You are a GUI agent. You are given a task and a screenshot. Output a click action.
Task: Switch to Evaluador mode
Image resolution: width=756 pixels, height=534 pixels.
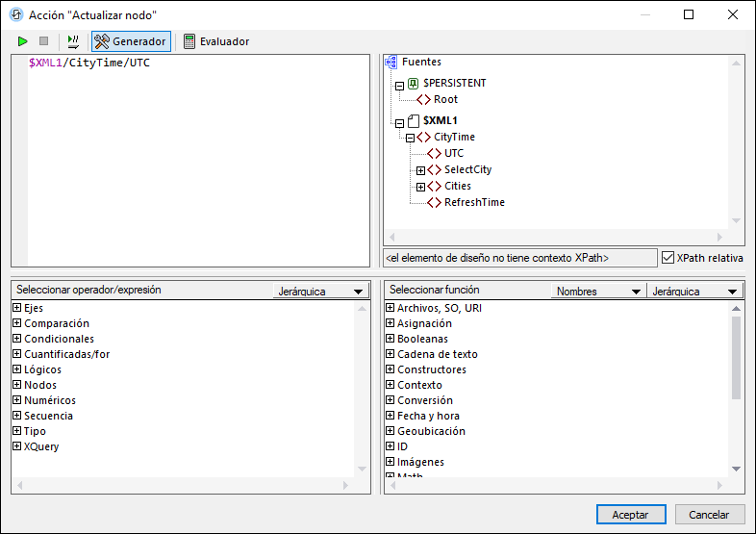(215, 41)
